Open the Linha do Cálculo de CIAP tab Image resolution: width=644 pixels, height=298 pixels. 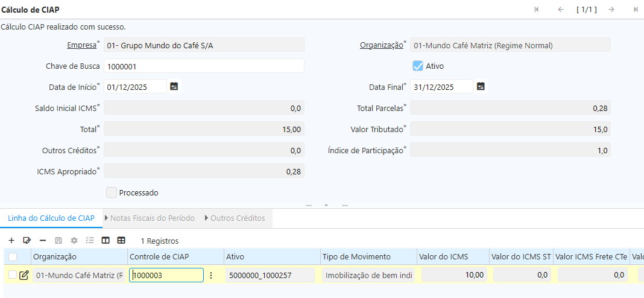tap(51, 218)
